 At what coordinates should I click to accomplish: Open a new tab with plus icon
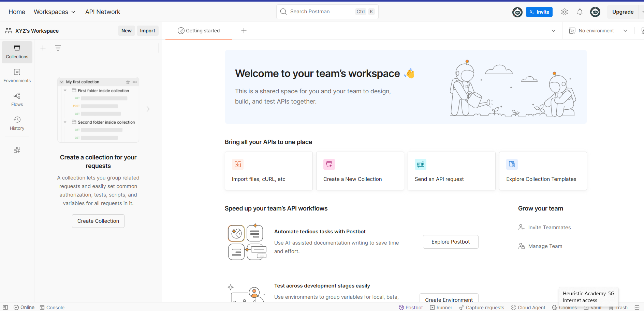pyautogui.click(x=244, y=31)
